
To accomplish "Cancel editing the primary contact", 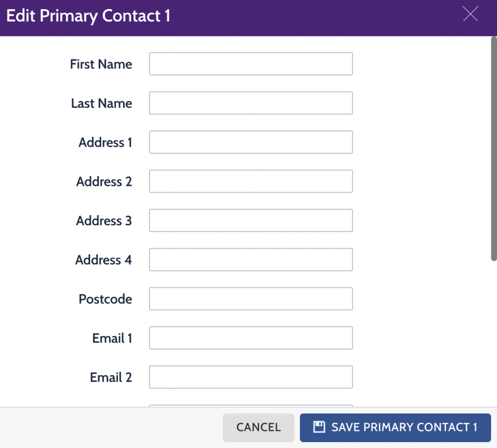I will [x=258, y=428].
